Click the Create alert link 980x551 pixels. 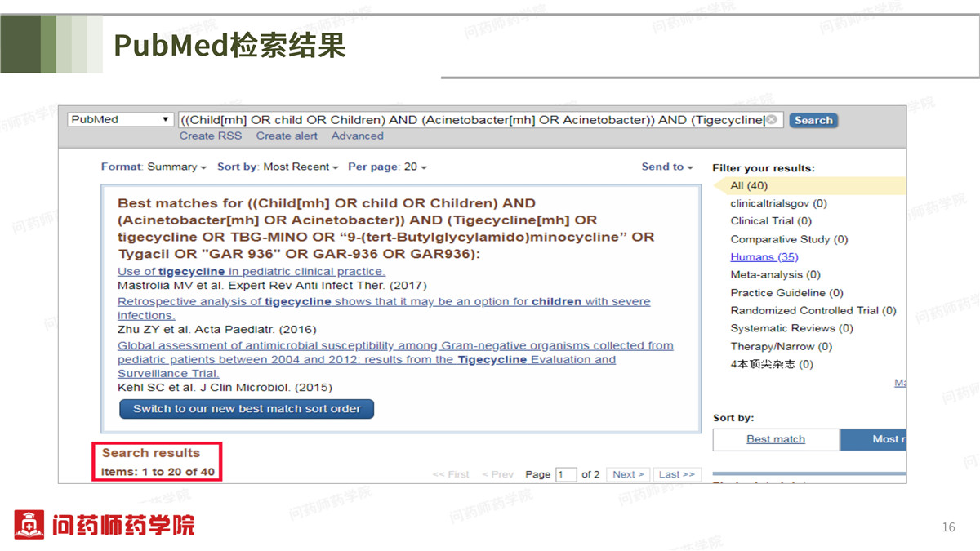click(287, 136)
